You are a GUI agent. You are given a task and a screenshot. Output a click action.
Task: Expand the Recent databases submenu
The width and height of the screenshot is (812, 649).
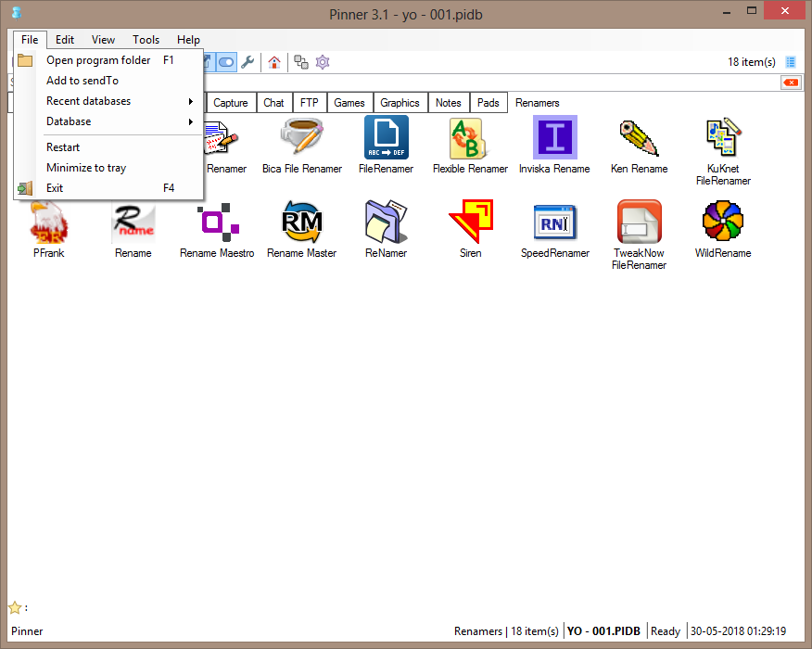(x=108, y=101)
